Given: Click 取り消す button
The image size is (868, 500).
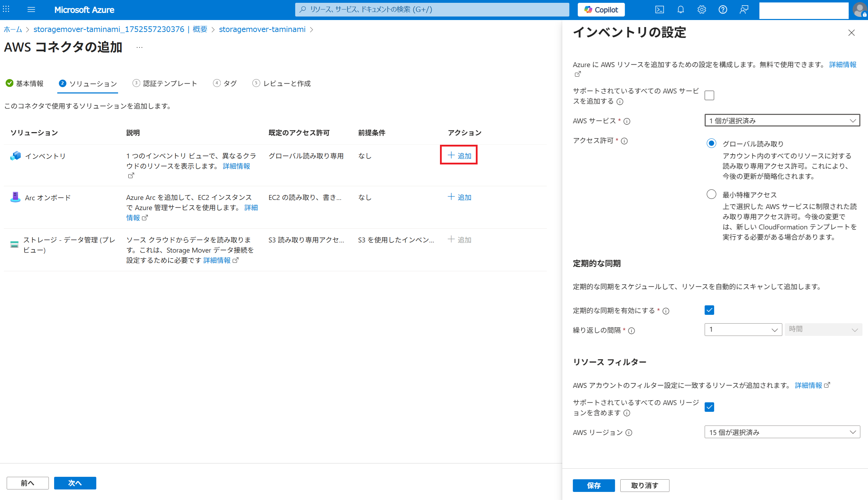Looking at the screenshot, I should coord(644,486).
